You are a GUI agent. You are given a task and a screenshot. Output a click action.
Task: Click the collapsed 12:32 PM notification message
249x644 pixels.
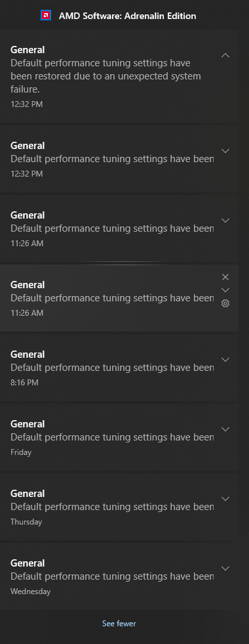(x=112, y=159)
